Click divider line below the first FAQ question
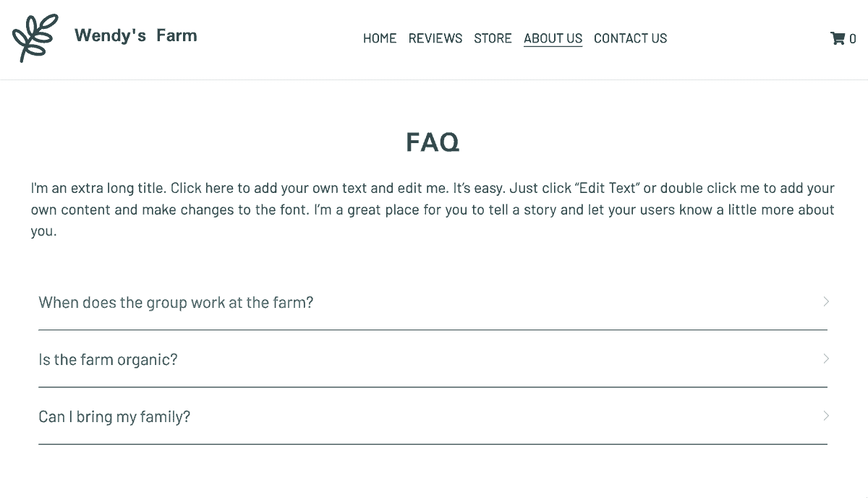Viewport: 868px width, 498px height. click(x=433, y=330)
